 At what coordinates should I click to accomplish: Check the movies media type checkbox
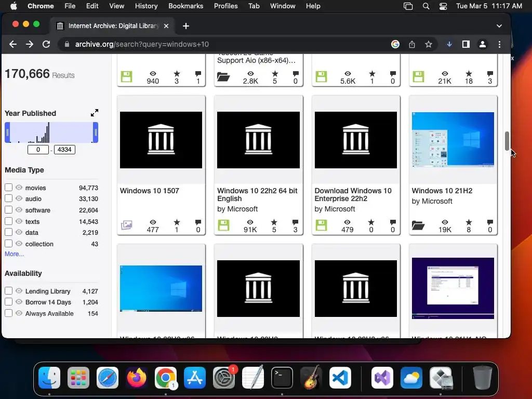8,187
